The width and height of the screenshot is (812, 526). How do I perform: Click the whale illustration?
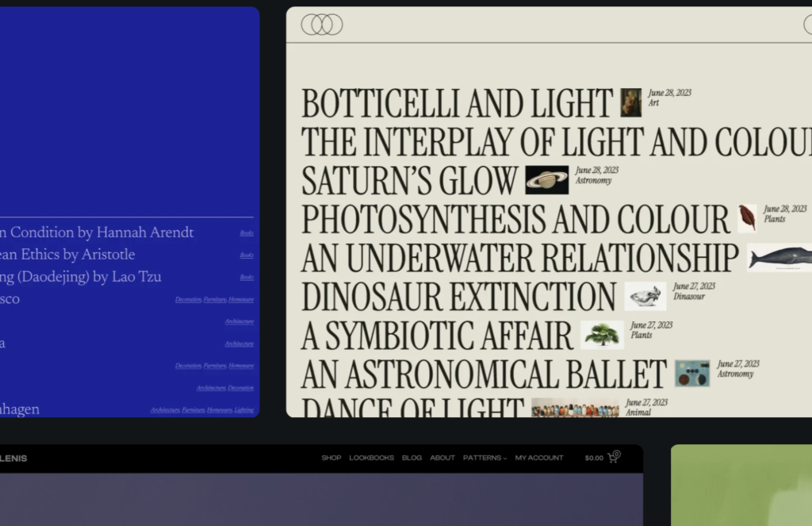(x=779, y=257)
